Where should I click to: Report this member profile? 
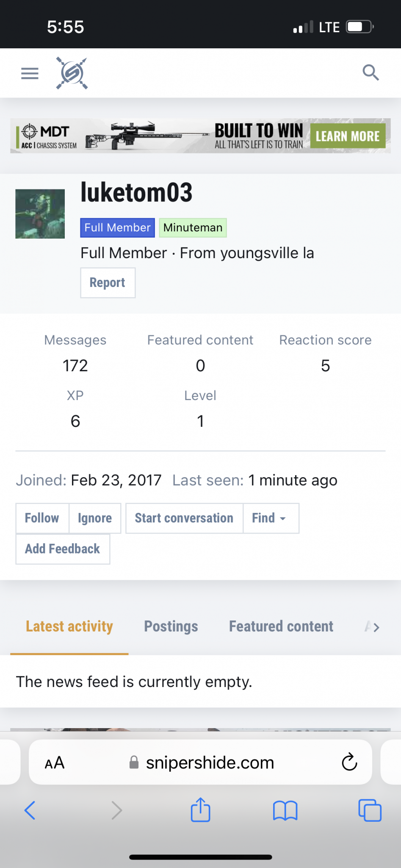pos(108,283)
